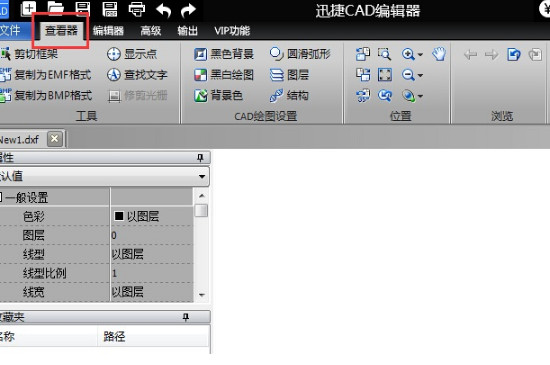Click the properties scrollbar up arrow

pyautogui.click(x=202, y=196)
